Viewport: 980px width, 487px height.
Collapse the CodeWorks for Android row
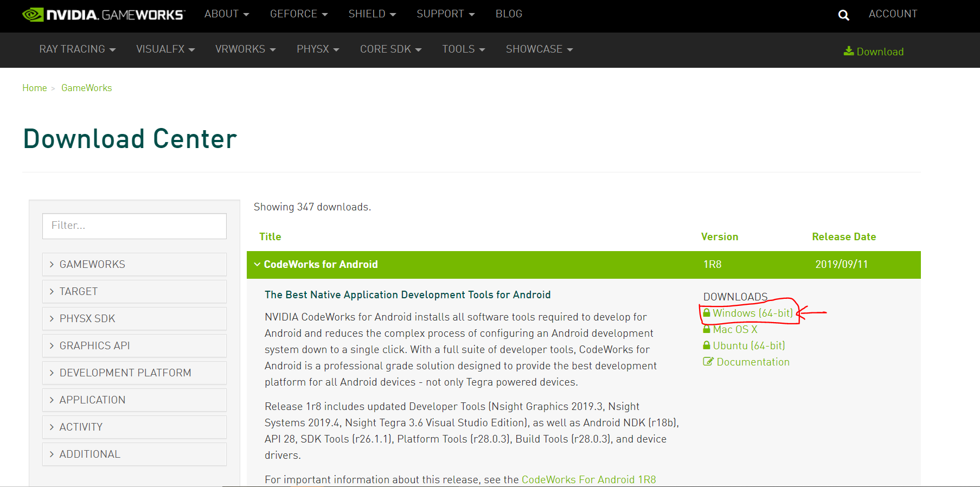[584, 265]
